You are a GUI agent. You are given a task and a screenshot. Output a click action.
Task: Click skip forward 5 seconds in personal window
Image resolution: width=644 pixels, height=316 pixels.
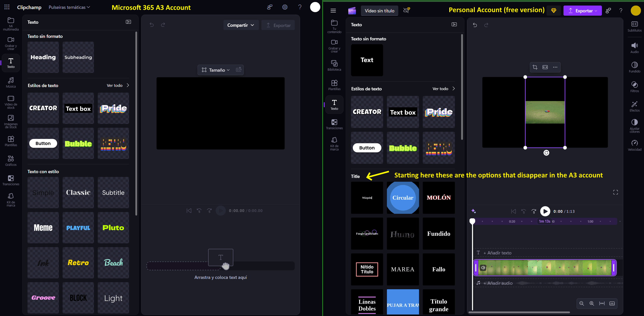[534, 211]
